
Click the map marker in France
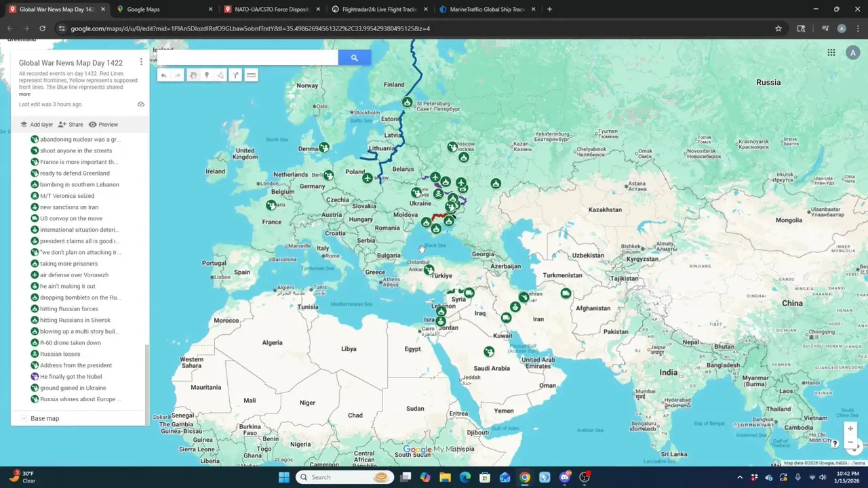[271, 205]
